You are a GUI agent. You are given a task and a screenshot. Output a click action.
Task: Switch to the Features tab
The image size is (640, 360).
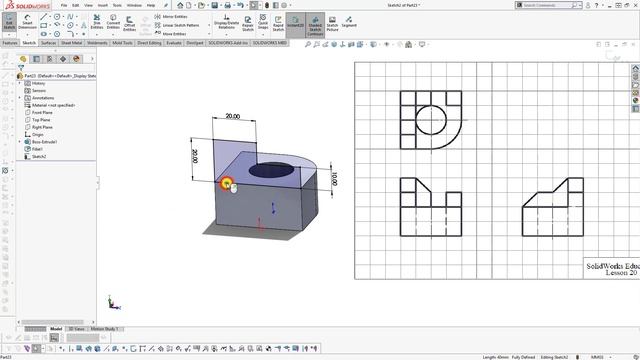click(10, 43)
